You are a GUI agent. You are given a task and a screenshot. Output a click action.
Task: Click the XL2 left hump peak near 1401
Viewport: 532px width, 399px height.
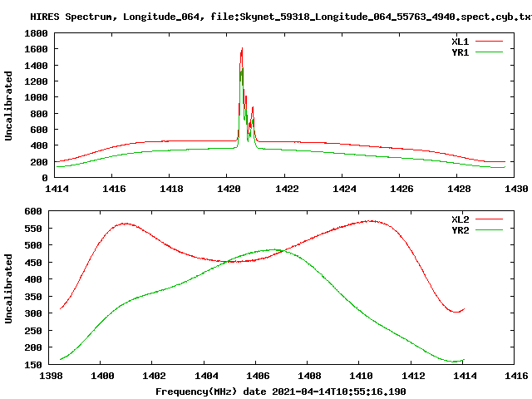tap(126, 224)
